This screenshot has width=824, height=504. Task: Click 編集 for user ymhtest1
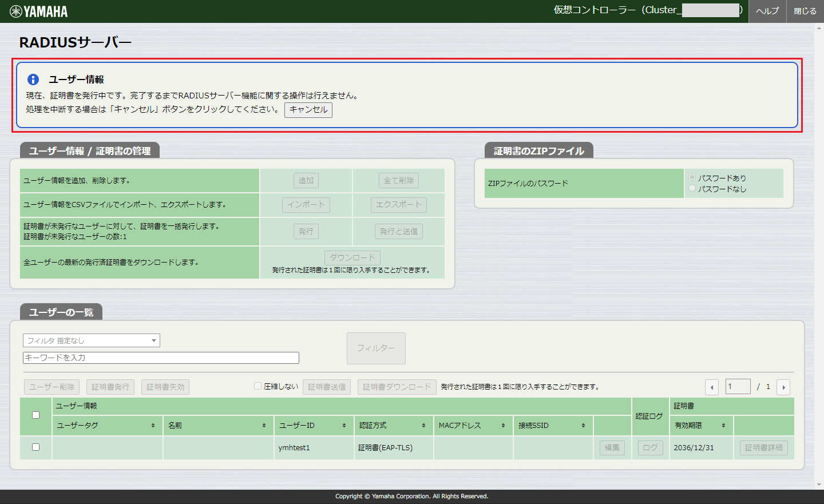point(612,448)
